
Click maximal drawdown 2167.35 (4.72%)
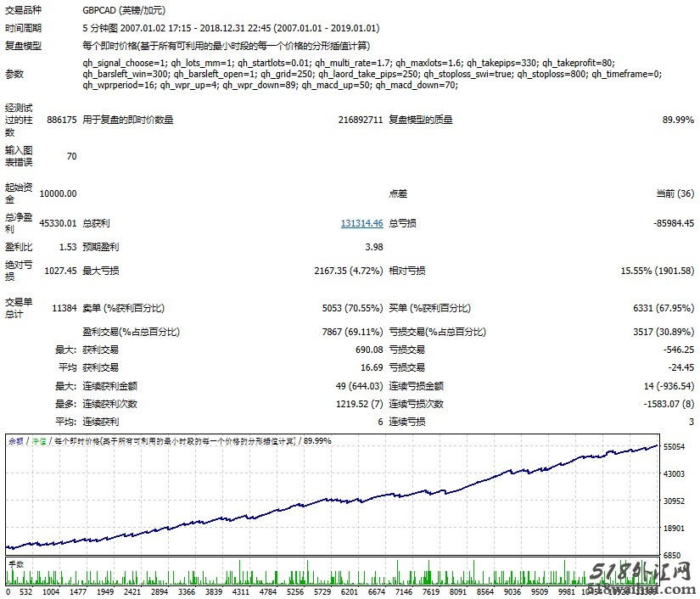tap(348, 271)
